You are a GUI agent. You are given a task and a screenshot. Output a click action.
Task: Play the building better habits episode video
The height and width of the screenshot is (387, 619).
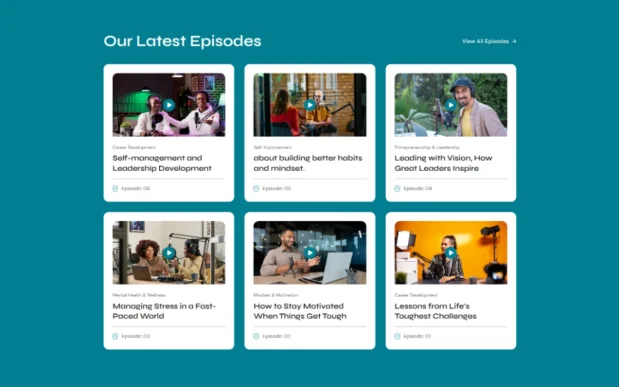point(310,105)
